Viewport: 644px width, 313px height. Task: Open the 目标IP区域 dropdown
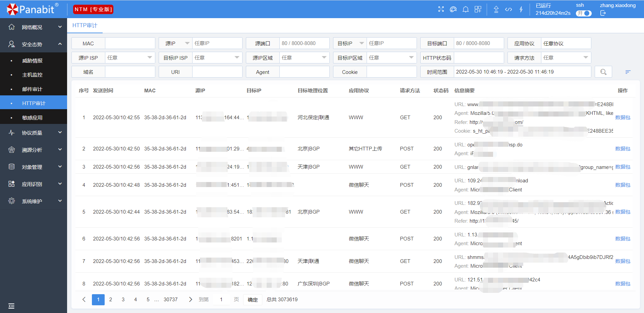click(391, 58)
